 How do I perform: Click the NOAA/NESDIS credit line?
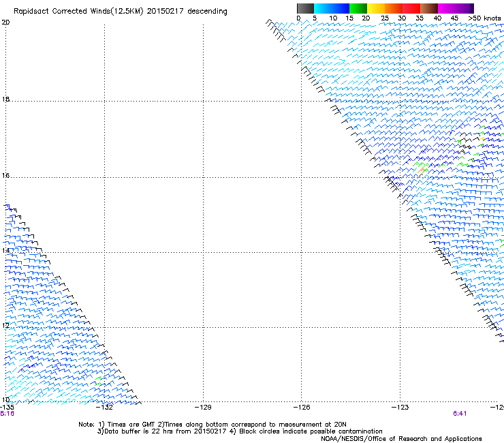(401, 439)
